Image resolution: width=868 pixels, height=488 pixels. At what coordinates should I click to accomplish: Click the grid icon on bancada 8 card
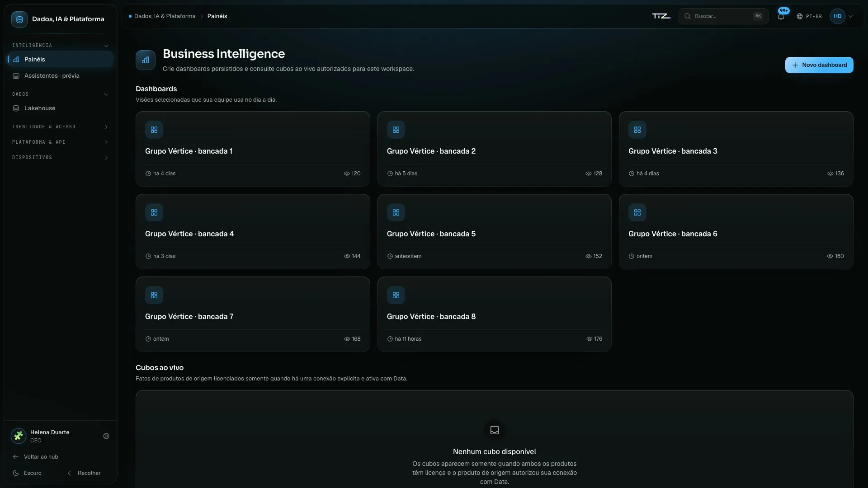[x=396, y=296]
